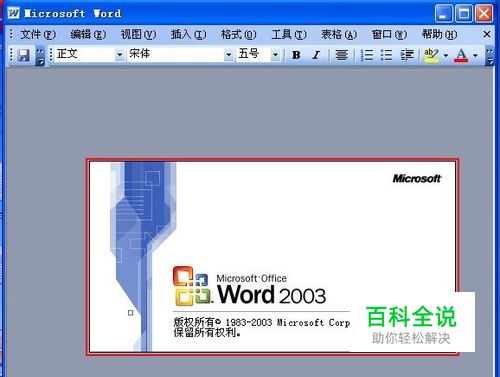The image size is (500, 377).
Task: Show more standard toolbar options
Action: pos(40,56)
